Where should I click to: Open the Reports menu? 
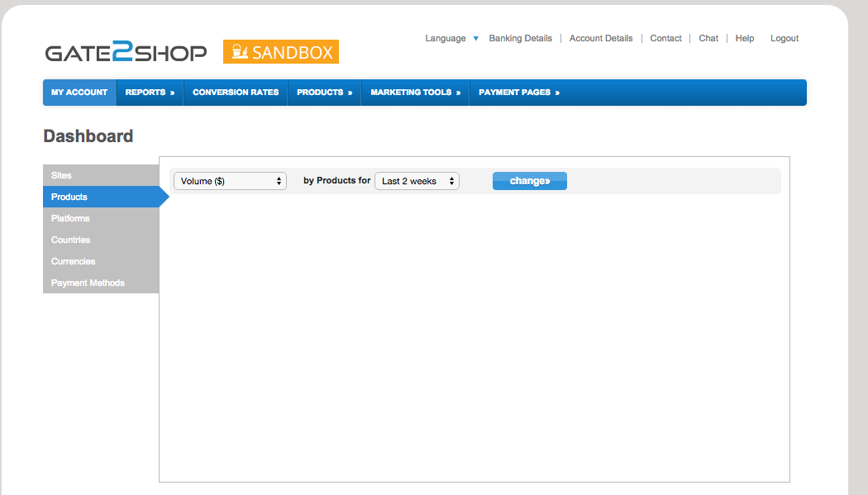point(150,93)
